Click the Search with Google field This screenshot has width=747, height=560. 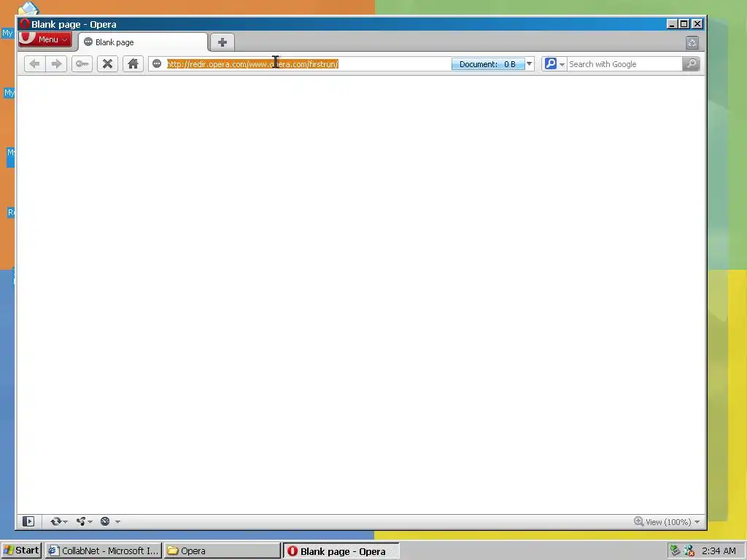click(624, 64)
